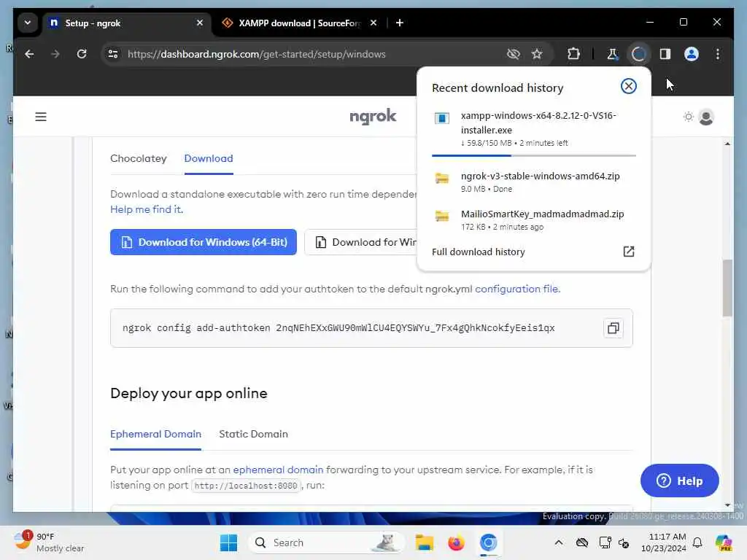This screenshot has height=560, width=747.
Task: Reload the current page
Action: [x=82, y=54]
